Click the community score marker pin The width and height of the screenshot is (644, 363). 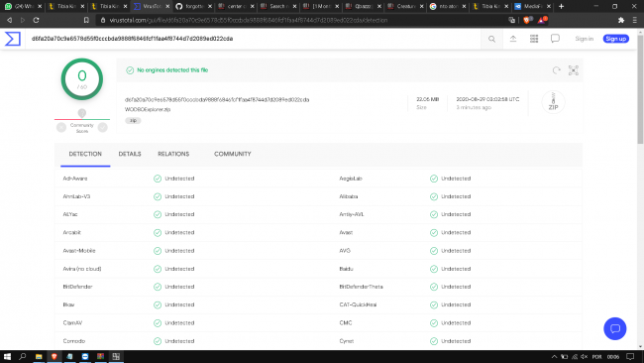tap(82, 113)
